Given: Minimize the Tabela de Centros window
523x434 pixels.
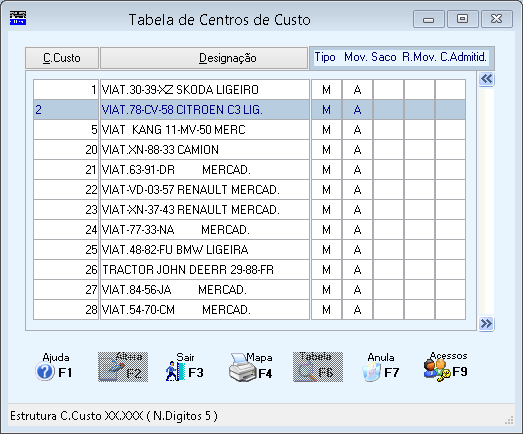Looking at the screenshot, I should [429, 19].
